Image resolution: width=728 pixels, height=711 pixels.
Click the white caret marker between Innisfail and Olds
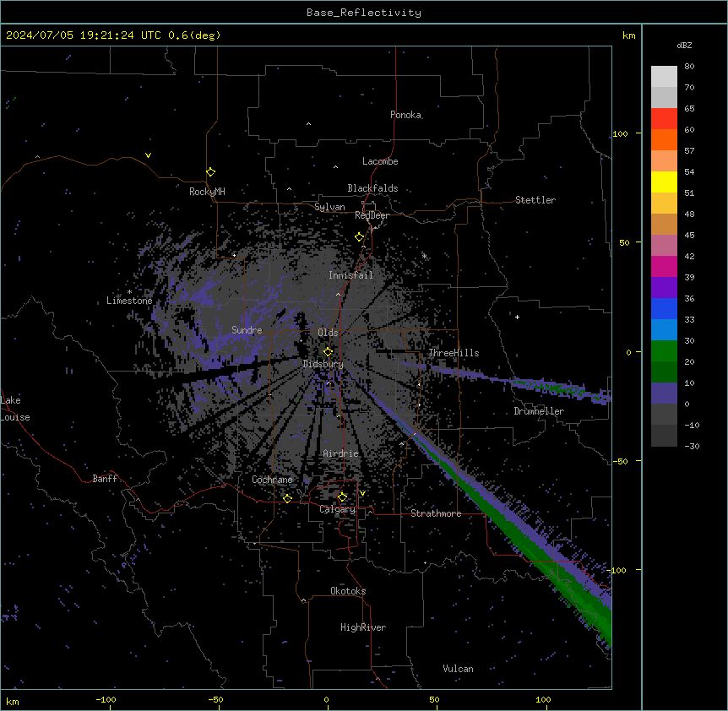(338, 294)
